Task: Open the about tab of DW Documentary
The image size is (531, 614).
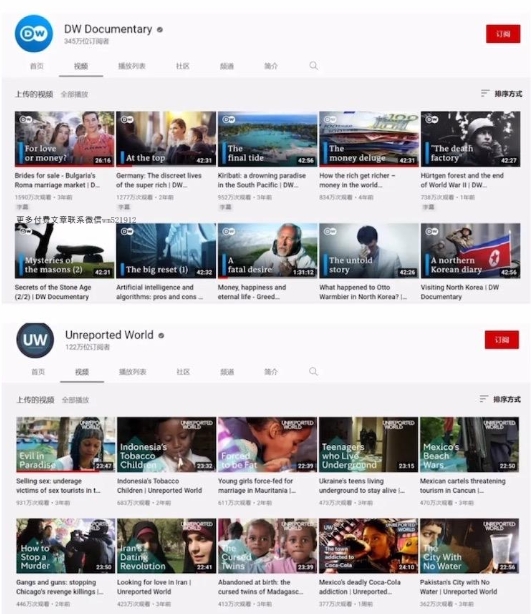Action: (271, 66)
